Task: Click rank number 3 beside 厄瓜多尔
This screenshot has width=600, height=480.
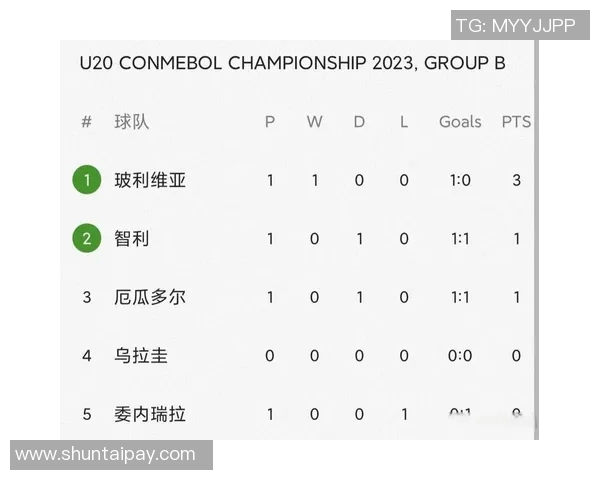Action: pos(87,297)
